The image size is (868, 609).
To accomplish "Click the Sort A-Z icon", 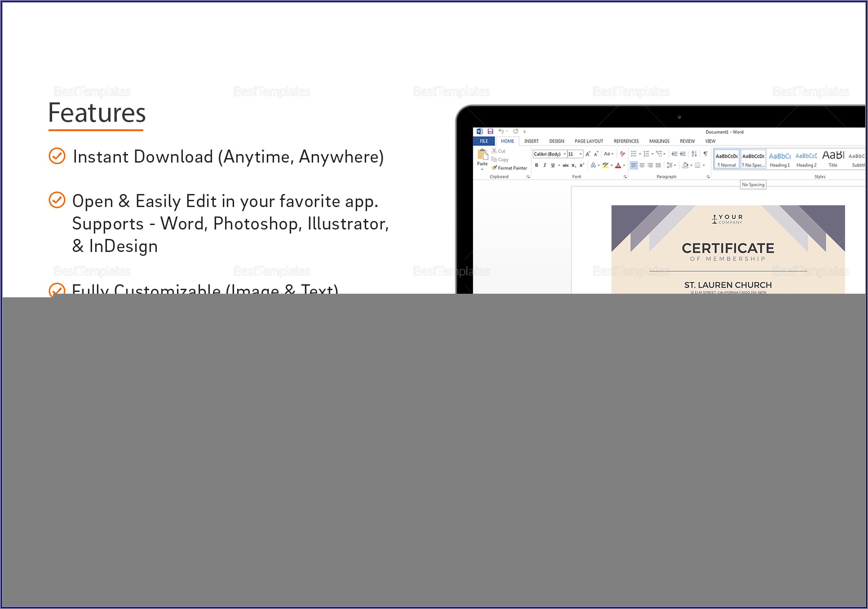I will tap(694, 154).
